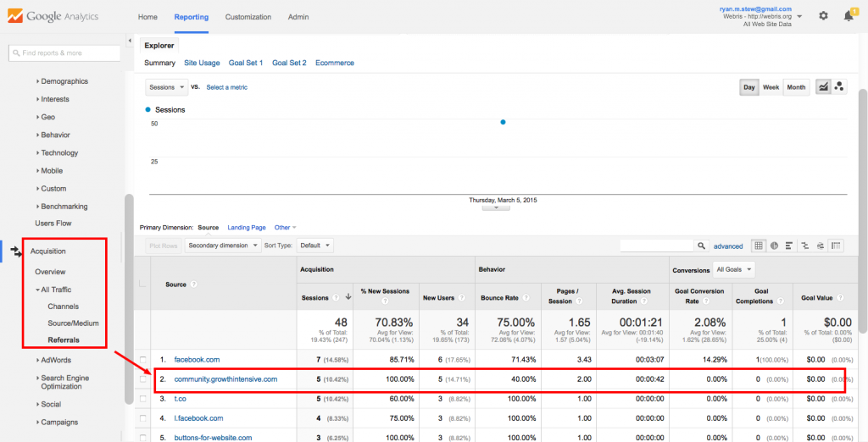
Task: Open the buttons-for-website.com source link
Action: pyautogui.click(x=213, y=438)
